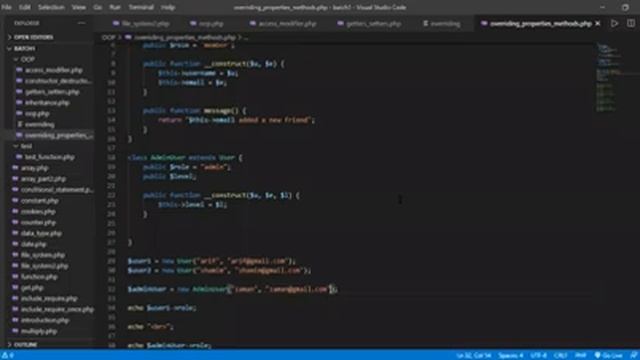Open warnings indicator in status bar

[8, 355]
